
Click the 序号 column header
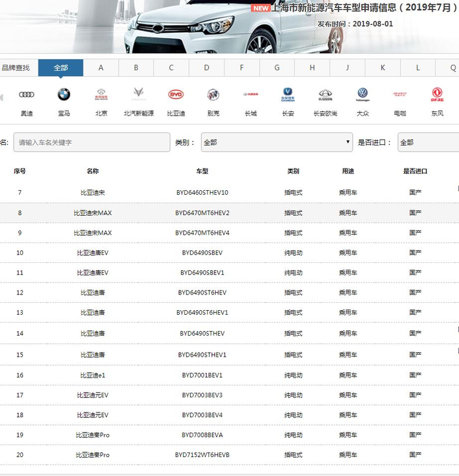pos(20,171)
